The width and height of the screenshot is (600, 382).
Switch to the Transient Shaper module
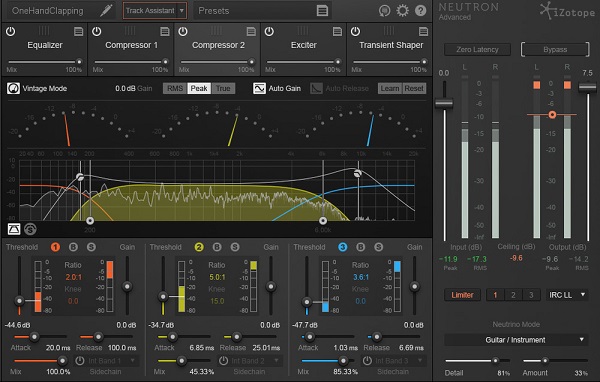coord(391,45)
